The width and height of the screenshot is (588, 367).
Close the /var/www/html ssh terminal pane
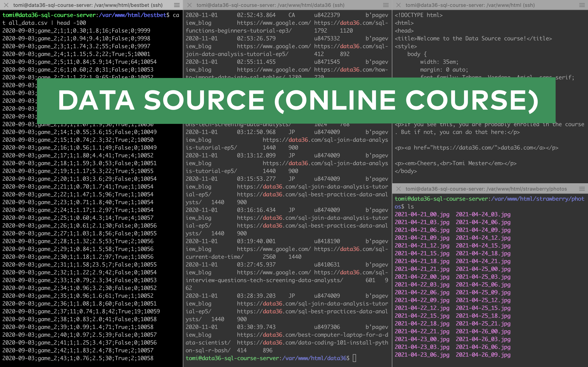399,5
